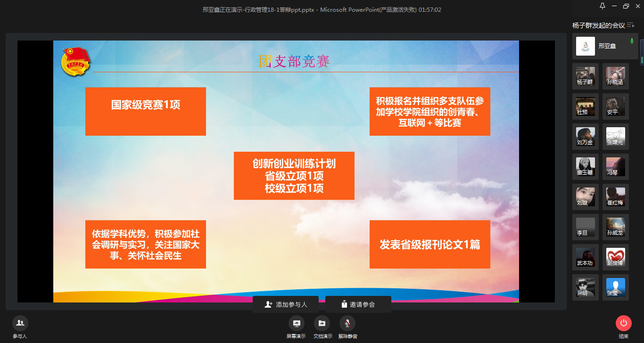Start 屏幕演示 screen sharing
This screenshot has width=644, height=343.
296,323
